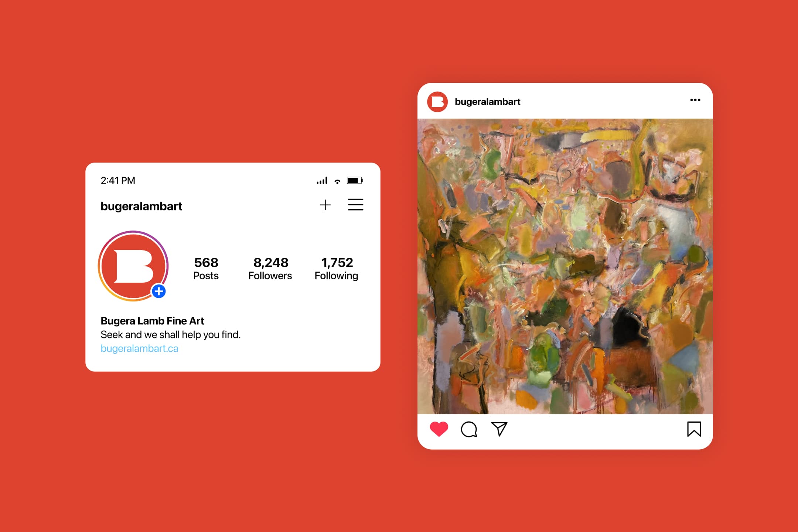Add a story with blue plus badge
Viewport: 798px width, 532px height.
point(159,291)
